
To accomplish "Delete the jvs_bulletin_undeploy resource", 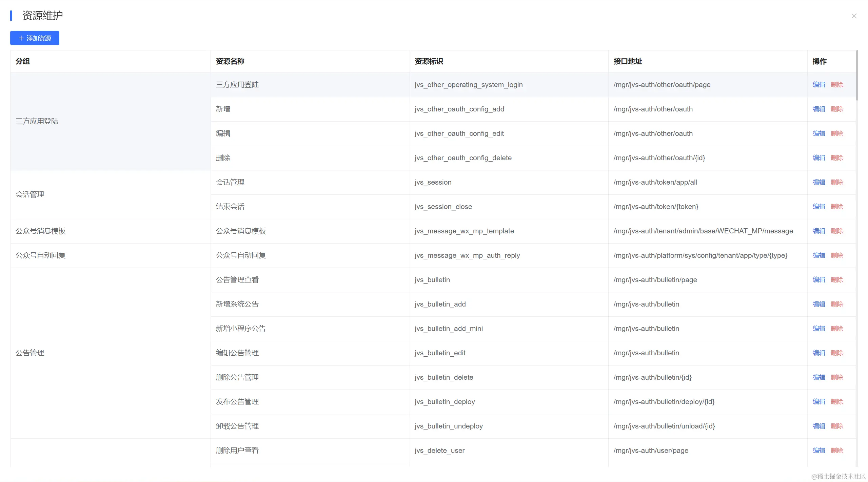I will pos(836,426).
